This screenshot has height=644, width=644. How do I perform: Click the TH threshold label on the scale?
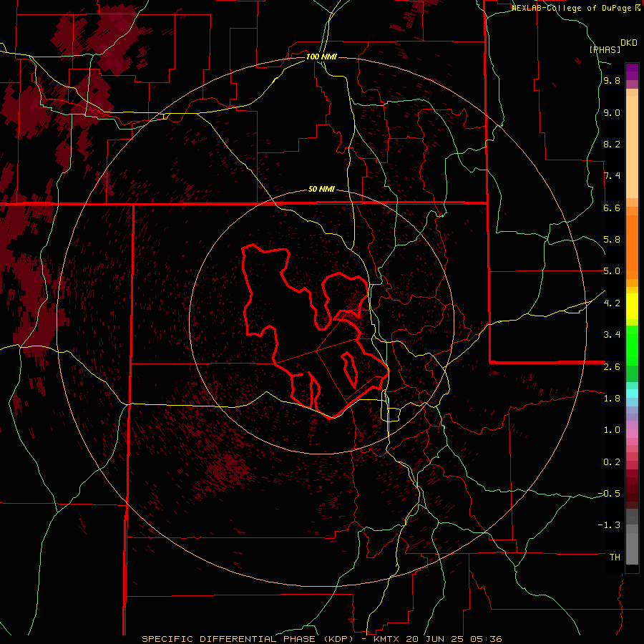pos(615,557)
